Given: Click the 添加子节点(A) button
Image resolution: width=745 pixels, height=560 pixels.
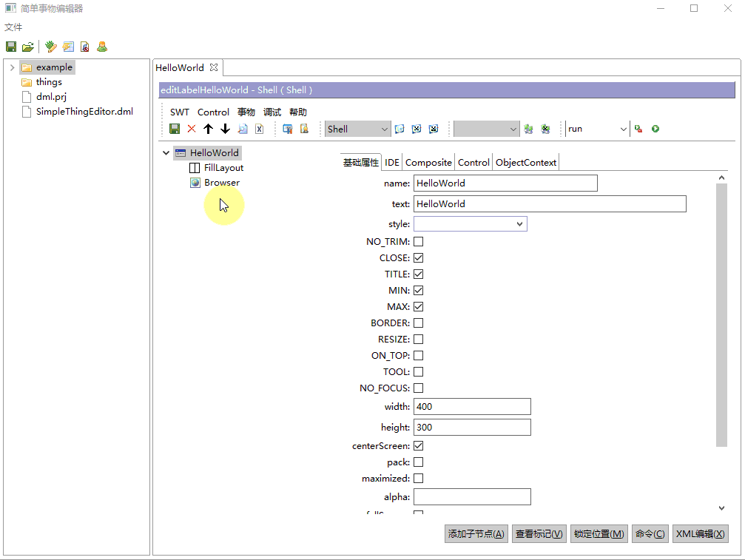Looking at the screenshot, I should pyautogui.click(x=476, y=534).
